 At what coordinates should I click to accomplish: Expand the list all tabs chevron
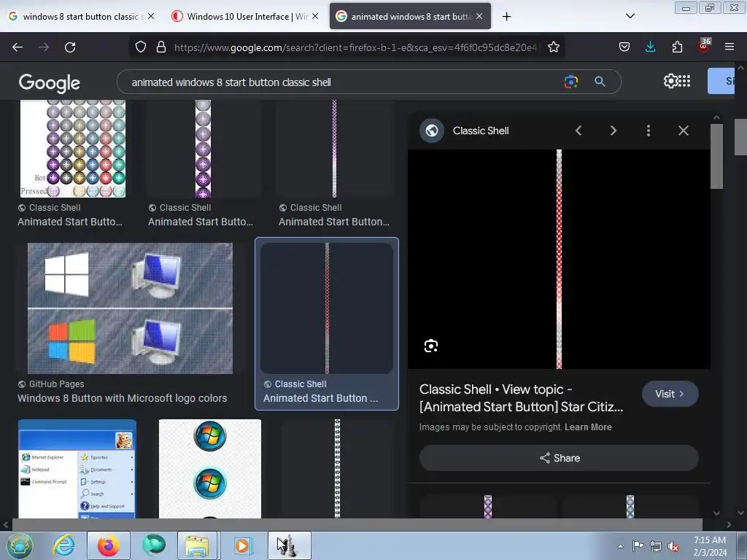point(630,16)
